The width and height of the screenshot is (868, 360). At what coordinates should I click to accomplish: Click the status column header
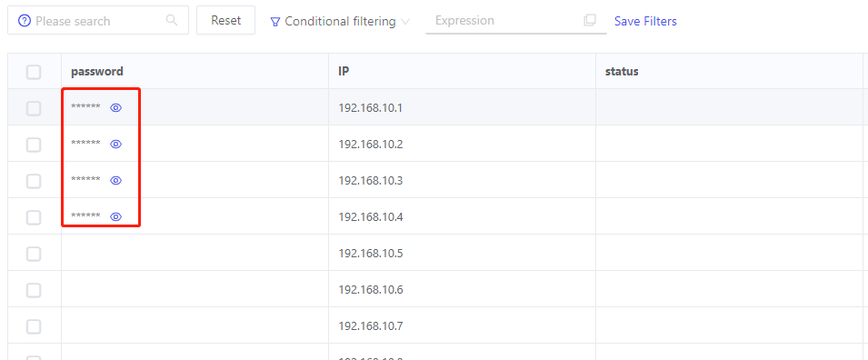622,72
